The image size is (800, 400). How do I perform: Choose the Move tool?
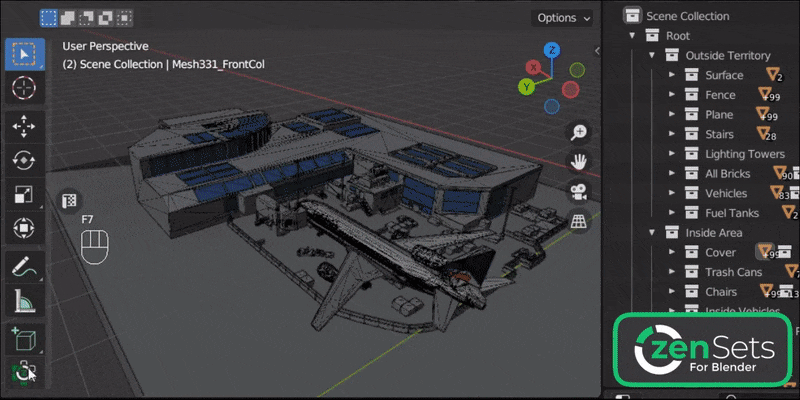coord(23,127)
